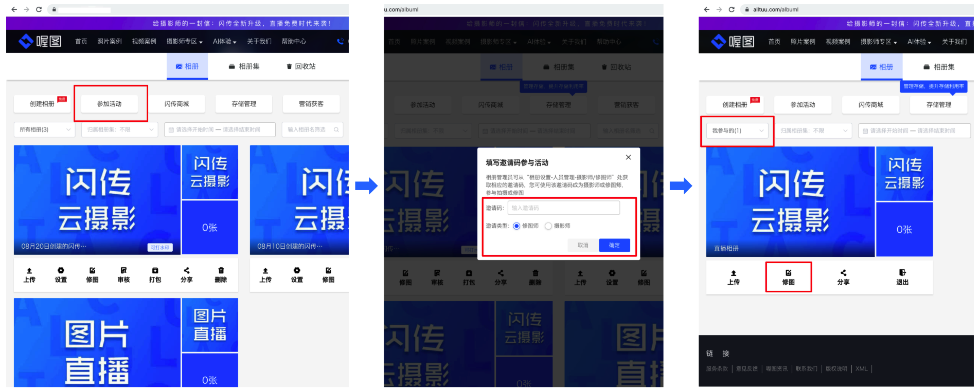
Task: Open 设置 gear under 08月20日 album, left screenshot
Action: click(x=61, y=271)
